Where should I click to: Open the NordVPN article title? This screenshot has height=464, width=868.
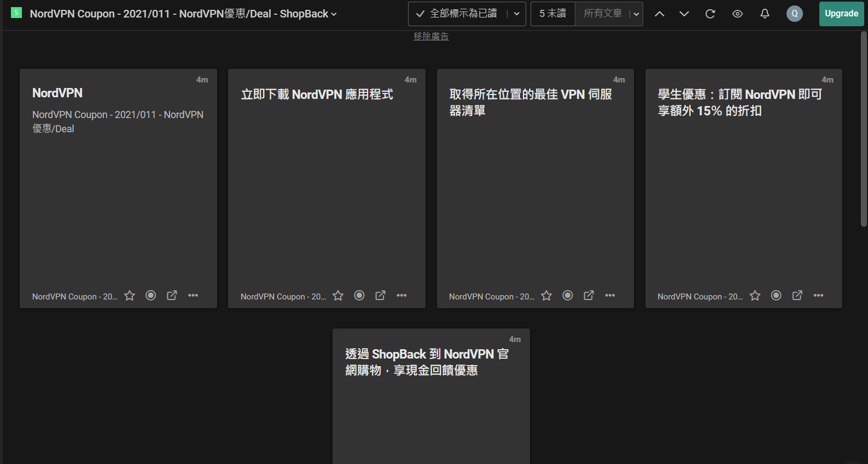click(57, 93)
